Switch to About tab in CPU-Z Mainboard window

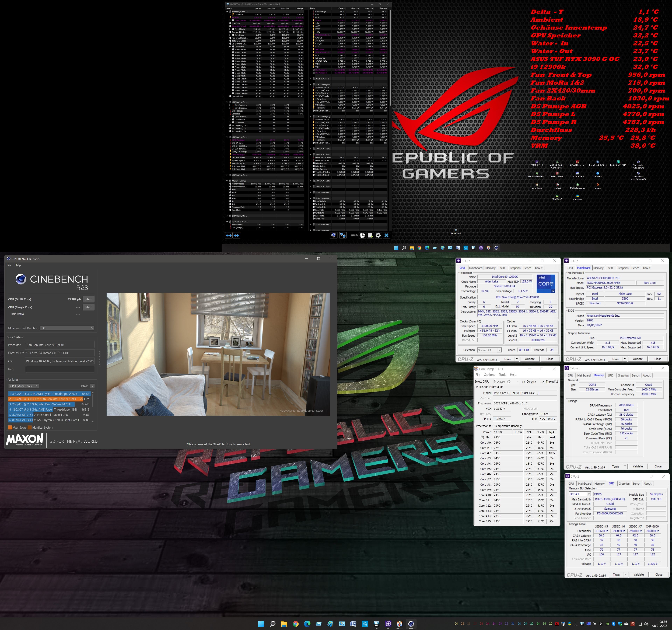point(646,268)
